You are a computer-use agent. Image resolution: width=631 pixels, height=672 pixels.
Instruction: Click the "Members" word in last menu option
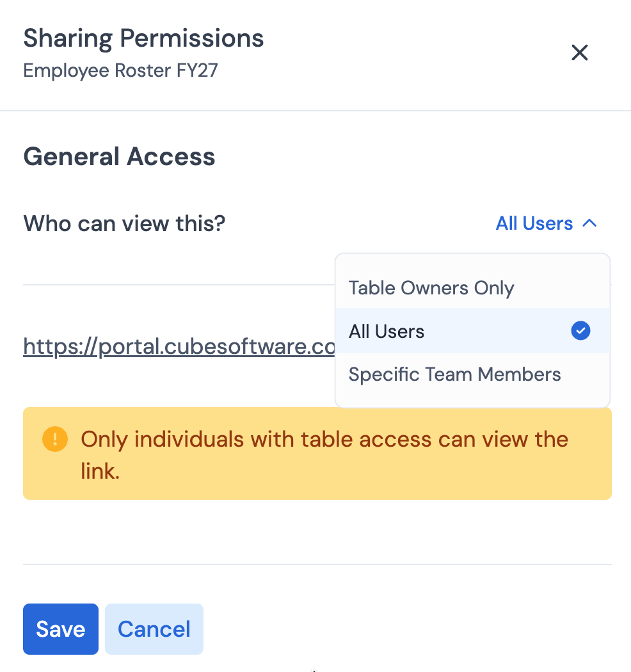(519, 374)
